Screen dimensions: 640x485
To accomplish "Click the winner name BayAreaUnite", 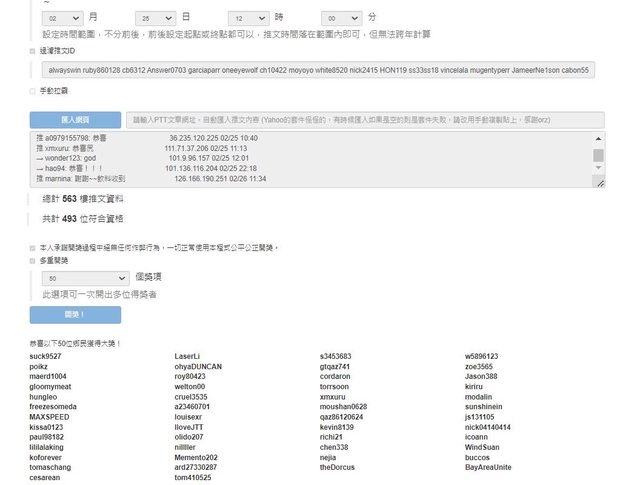I will click(x=488, y=467).
